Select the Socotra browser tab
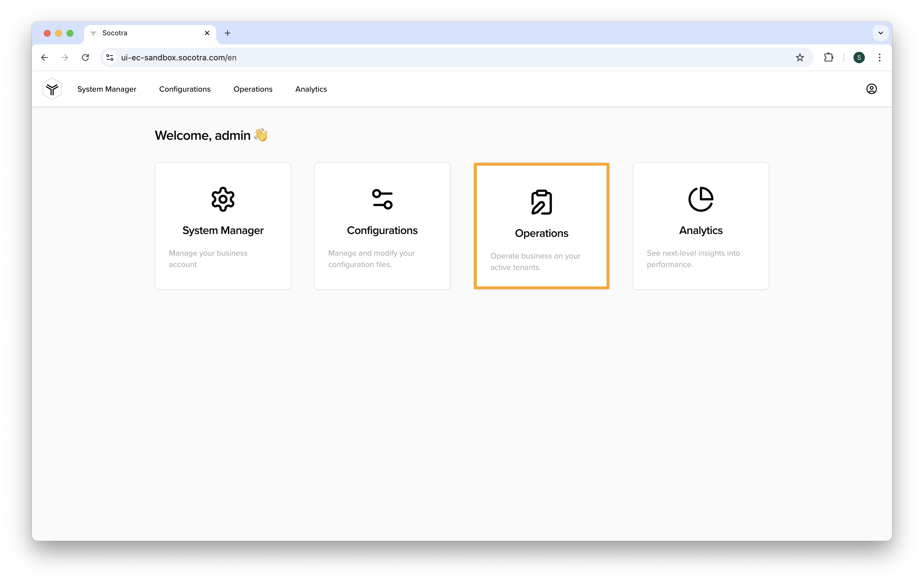924x583 pixels. (150, 33)
